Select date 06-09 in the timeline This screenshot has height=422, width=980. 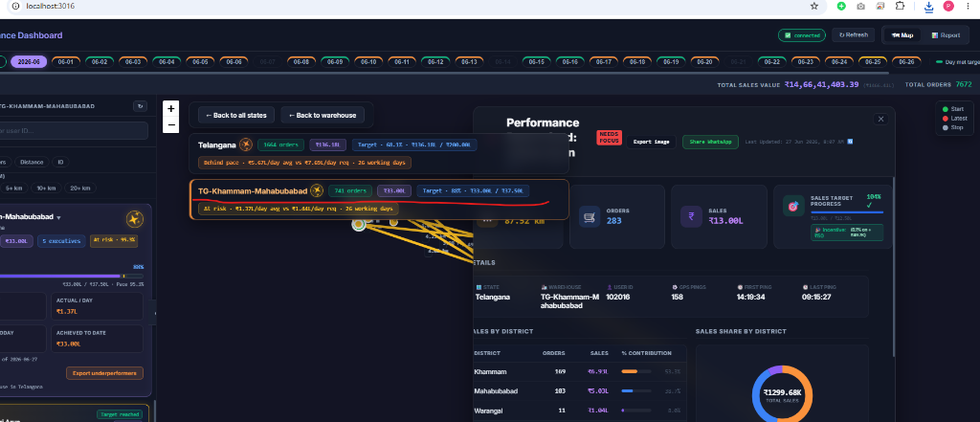tap(335, 62)
